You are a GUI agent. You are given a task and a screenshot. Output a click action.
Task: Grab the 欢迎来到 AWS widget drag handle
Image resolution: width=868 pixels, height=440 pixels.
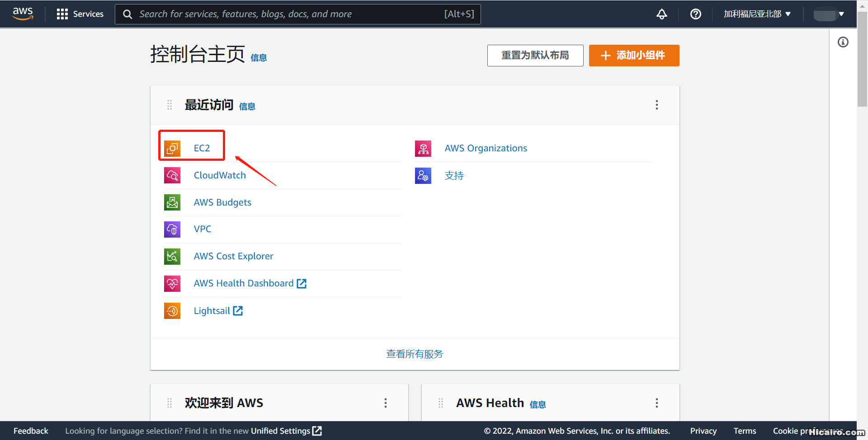(x=170, y=403)
